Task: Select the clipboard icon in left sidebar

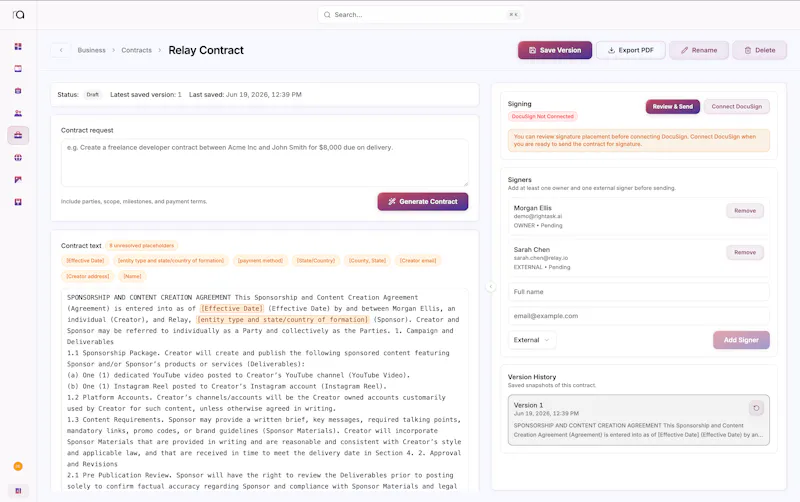Action: tap(18, 91)
